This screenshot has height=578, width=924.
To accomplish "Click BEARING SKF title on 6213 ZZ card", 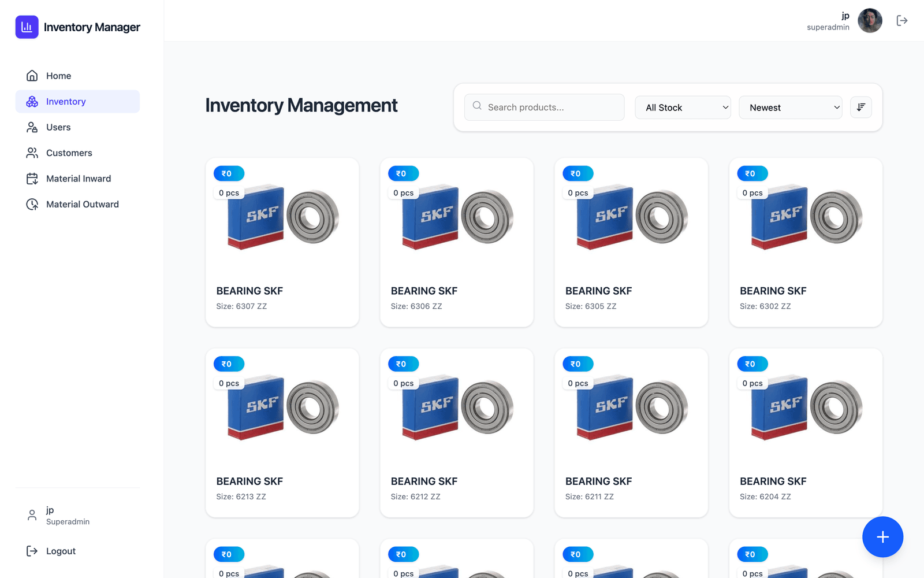I will click(x=249, y=481).
